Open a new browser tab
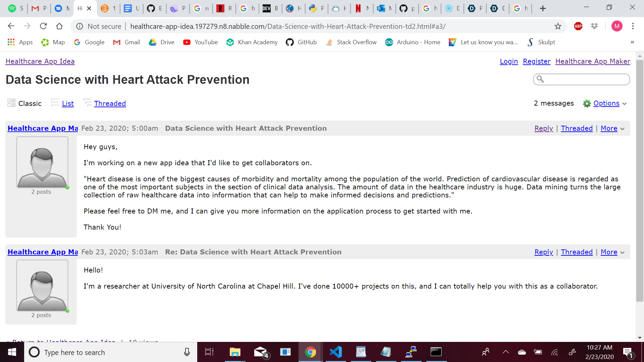 [x=543, y=8]
